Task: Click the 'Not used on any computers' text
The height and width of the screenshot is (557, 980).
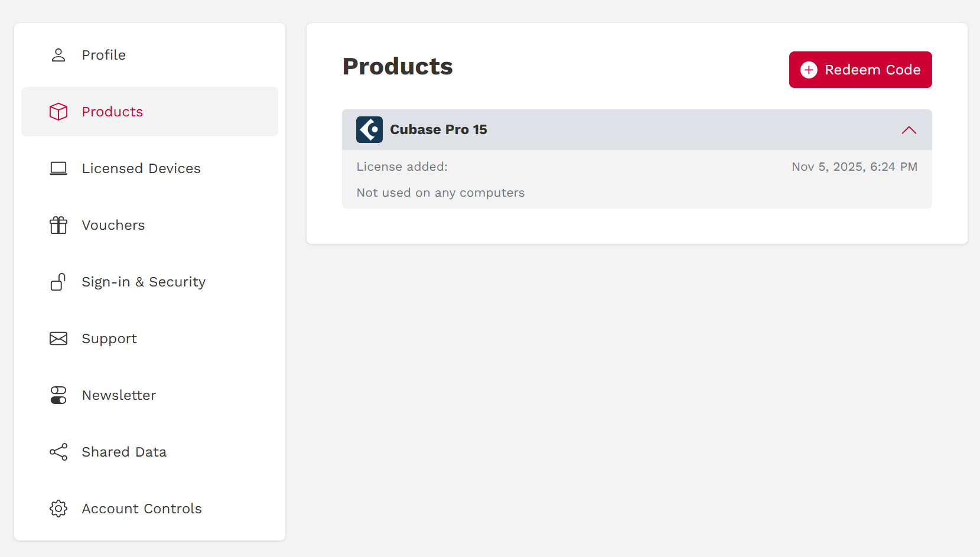Action: [441, 193]
